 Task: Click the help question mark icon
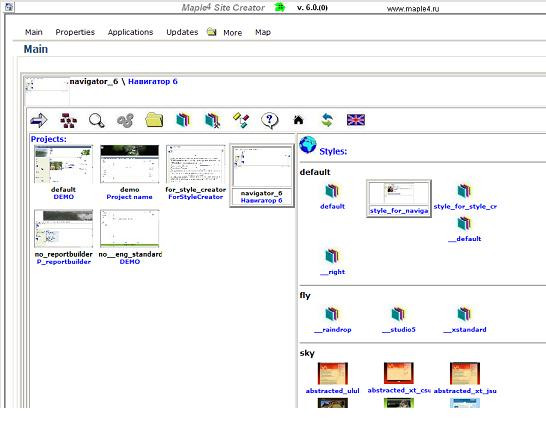coord(270,120)
